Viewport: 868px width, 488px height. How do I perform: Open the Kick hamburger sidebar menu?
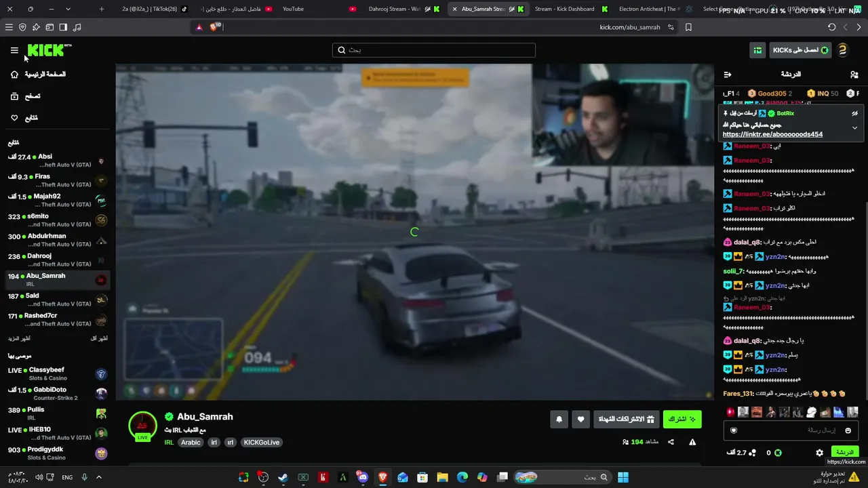pos(14,50)
